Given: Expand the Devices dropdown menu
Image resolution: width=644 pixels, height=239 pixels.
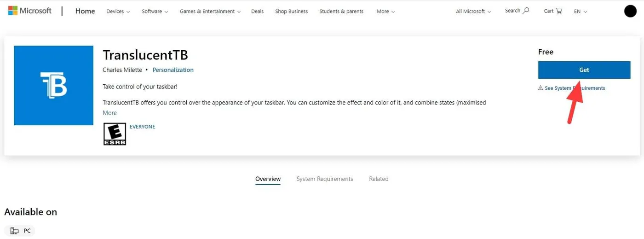Looking at the screenshot, I should pos(118,12).
